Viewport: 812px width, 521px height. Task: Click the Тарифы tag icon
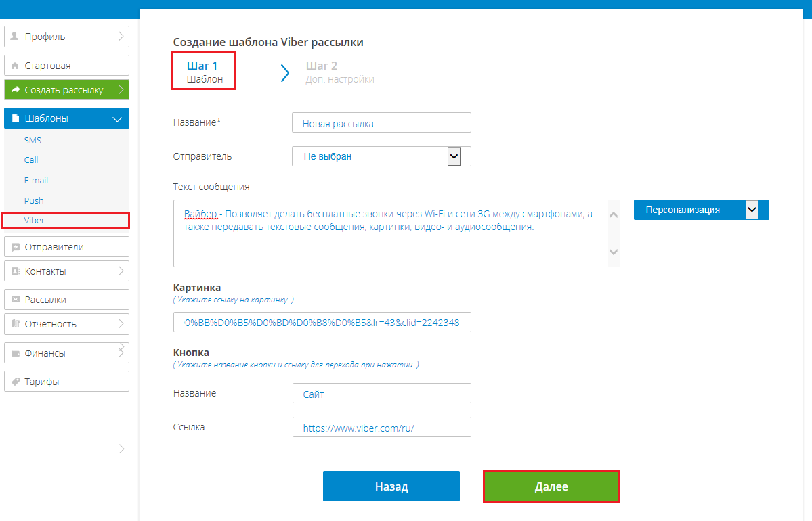pyautogui.click(x=15, y=382)
